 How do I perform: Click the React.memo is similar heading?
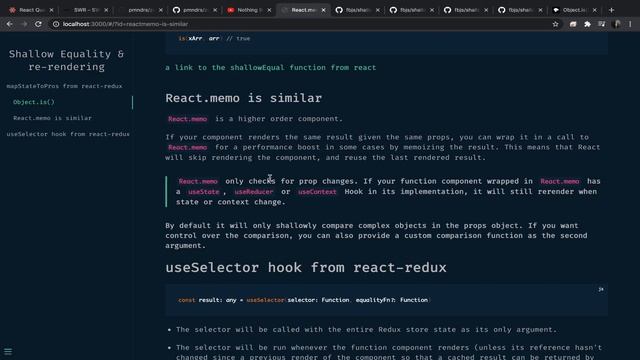(244, 98)
